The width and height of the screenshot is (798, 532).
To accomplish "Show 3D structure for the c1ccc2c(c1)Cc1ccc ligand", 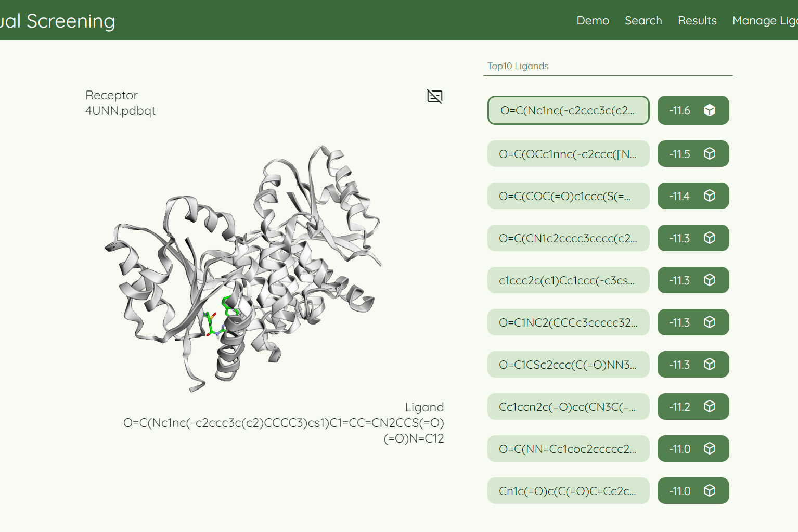I will pos(710,280).
